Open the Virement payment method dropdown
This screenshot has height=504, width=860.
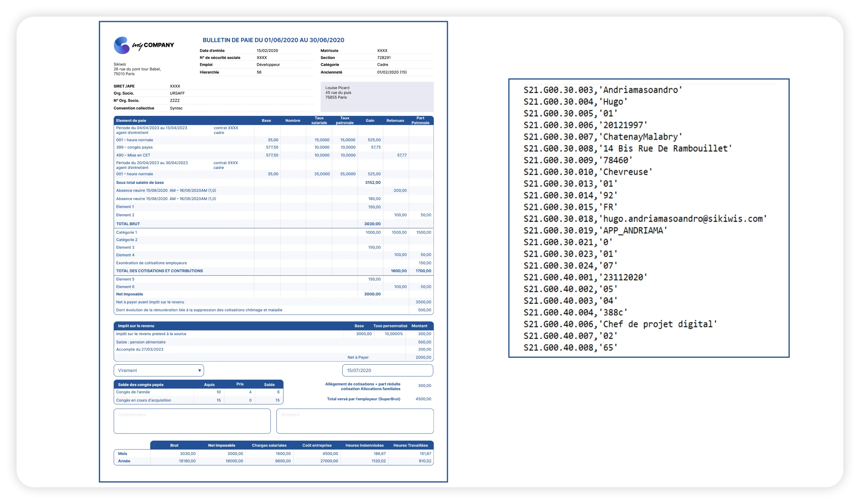tap(159, 370)
